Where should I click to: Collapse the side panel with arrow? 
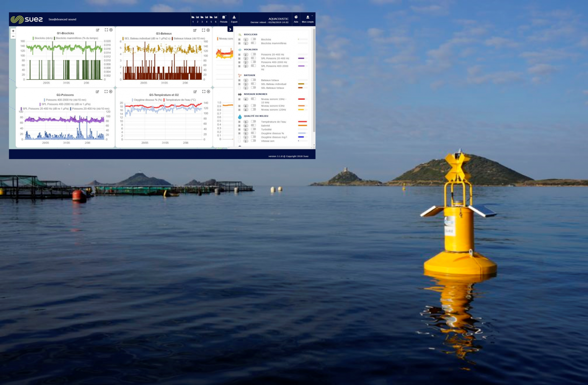click(230, 29)
